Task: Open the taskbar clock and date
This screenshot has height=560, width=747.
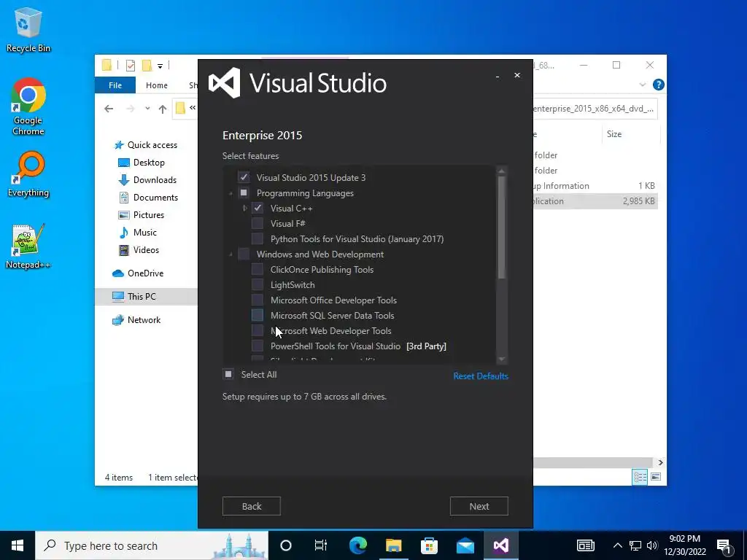Action: tap(684, 545)
